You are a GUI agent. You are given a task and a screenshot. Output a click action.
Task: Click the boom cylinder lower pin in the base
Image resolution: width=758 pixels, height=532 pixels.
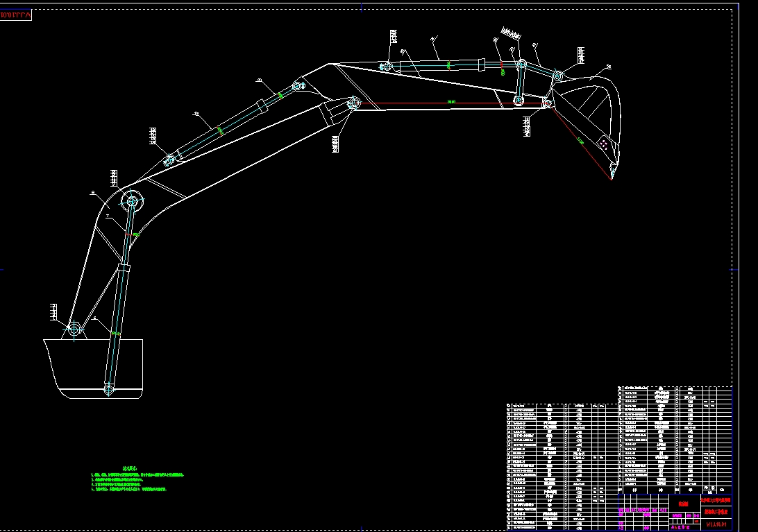[109, 389]
